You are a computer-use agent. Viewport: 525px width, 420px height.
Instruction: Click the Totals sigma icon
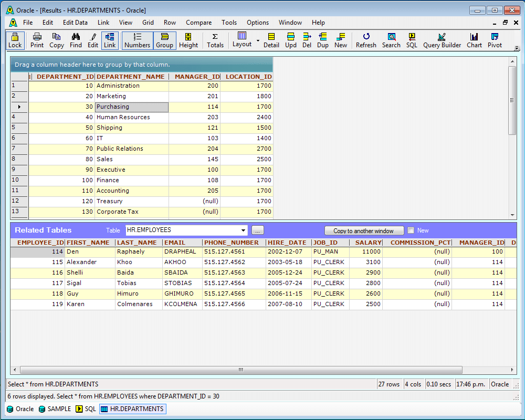[215, 40]
